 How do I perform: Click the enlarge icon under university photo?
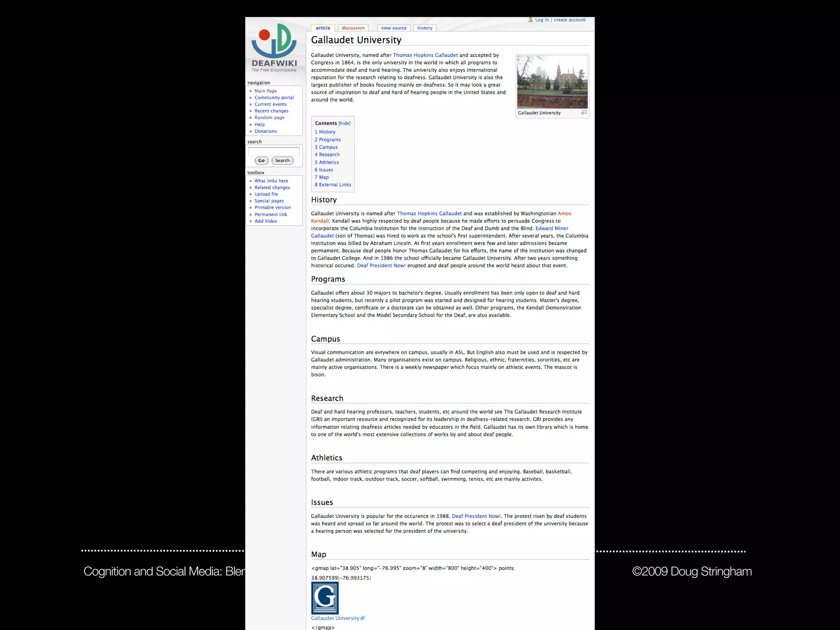[x=584, y=112]
